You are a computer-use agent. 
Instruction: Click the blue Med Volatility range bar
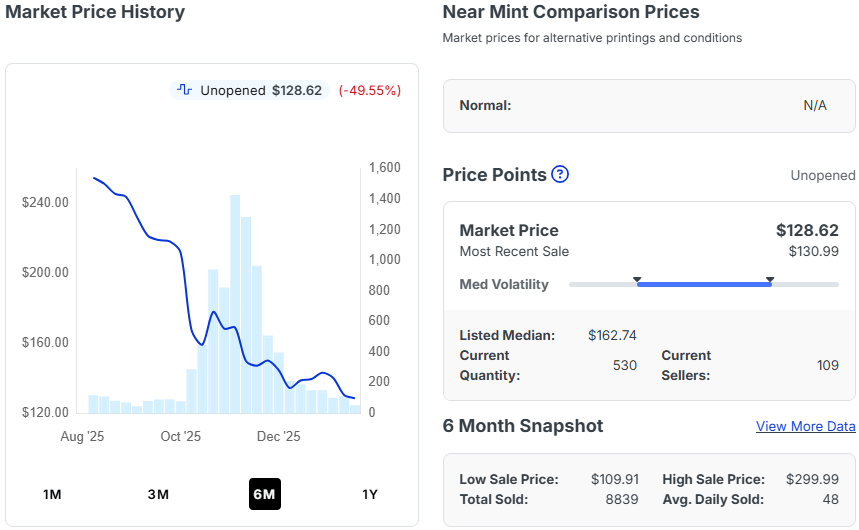(x=704, y=285)
